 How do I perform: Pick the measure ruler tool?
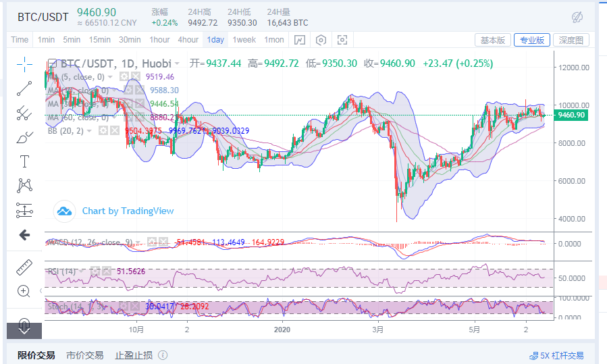24,267
